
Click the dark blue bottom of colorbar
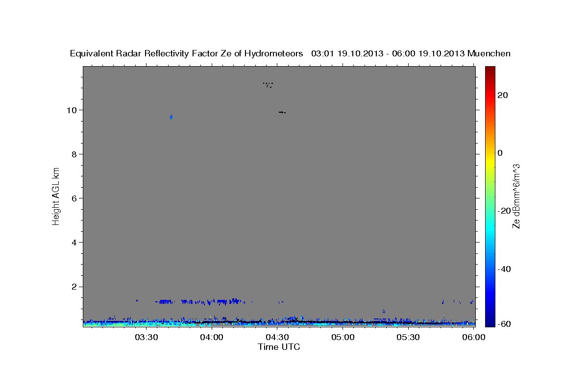click(489, 323)
